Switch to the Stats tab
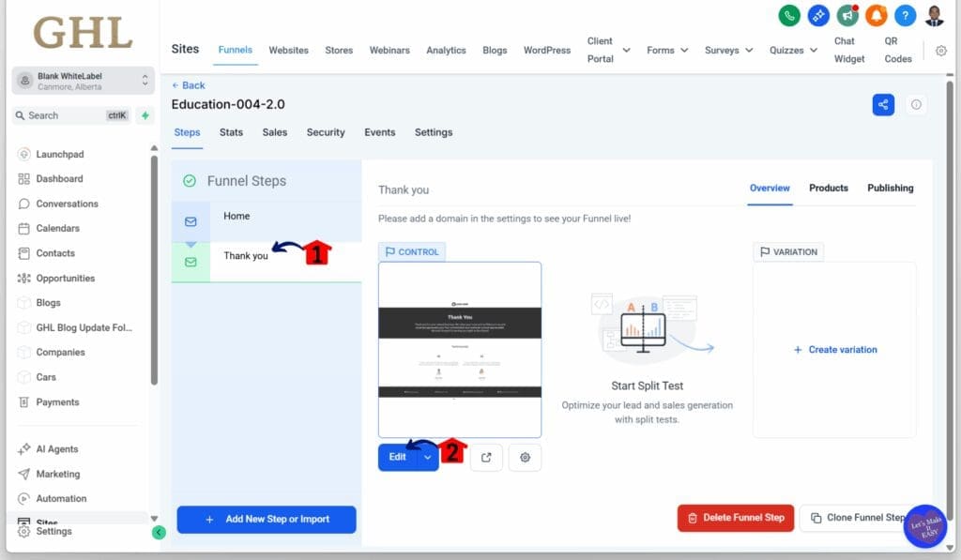Screen dimensions: 961x560 [x=231, y=132]
